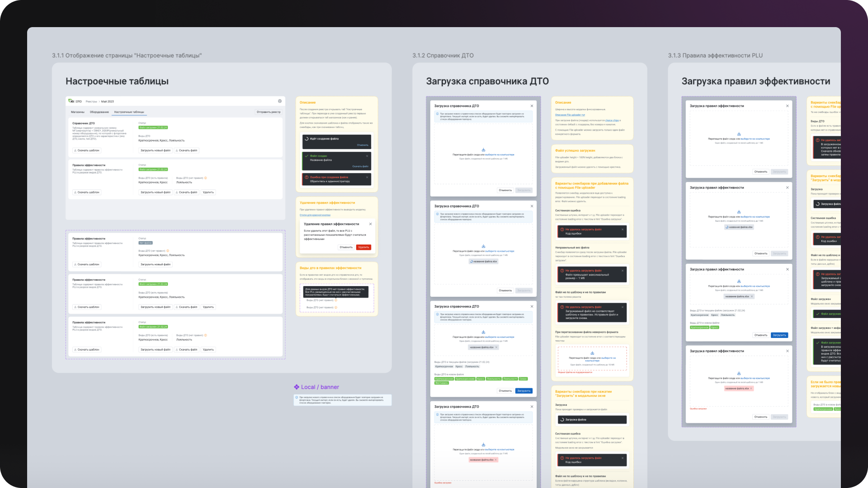Click info icon in Local banner component

pos(297,398)
